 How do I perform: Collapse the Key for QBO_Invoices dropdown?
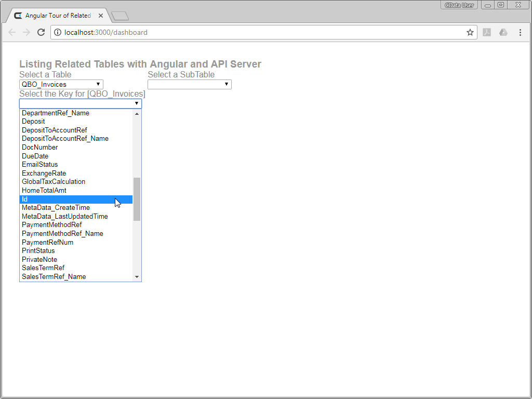tap(80, 103)
